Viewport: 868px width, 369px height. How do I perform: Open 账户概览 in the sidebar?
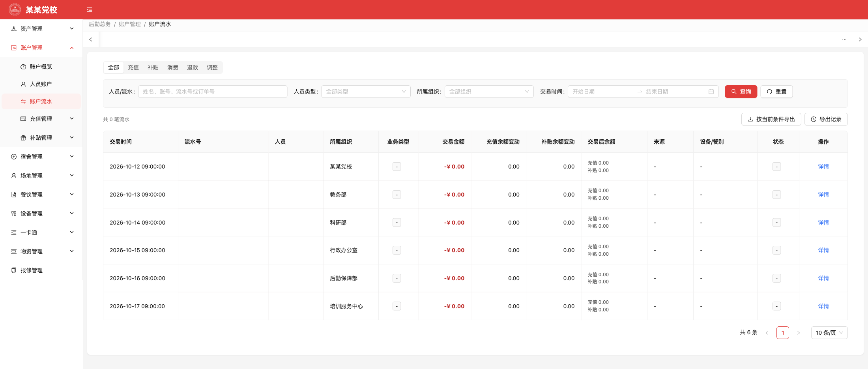pos(41,67)
